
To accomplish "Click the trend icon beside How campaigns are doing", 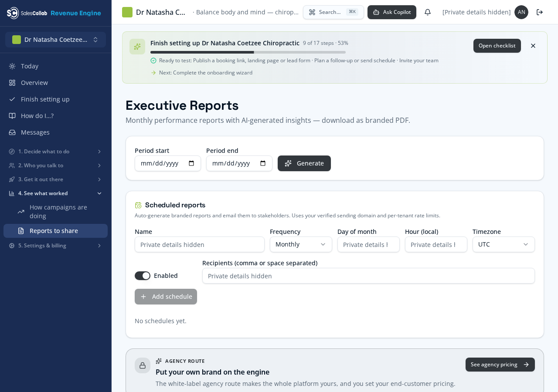I will point(21,212).
